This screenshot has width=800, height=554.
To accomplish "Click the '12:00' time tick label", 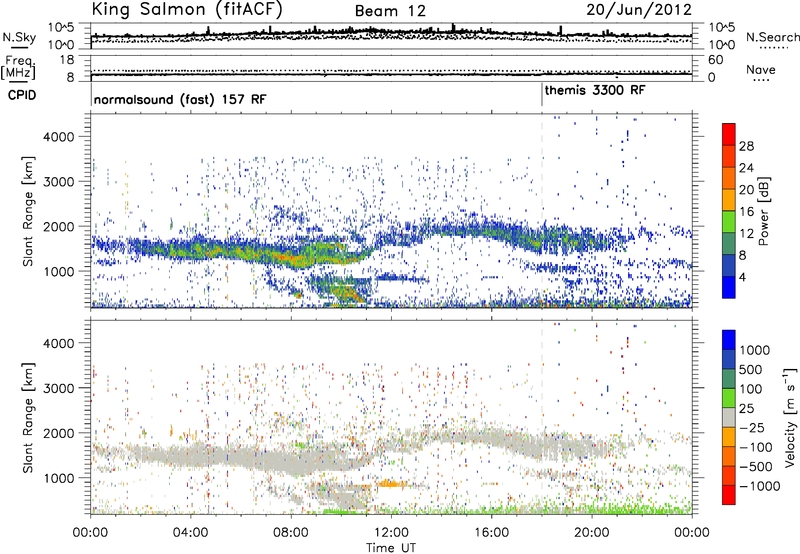I will [391, 533].
